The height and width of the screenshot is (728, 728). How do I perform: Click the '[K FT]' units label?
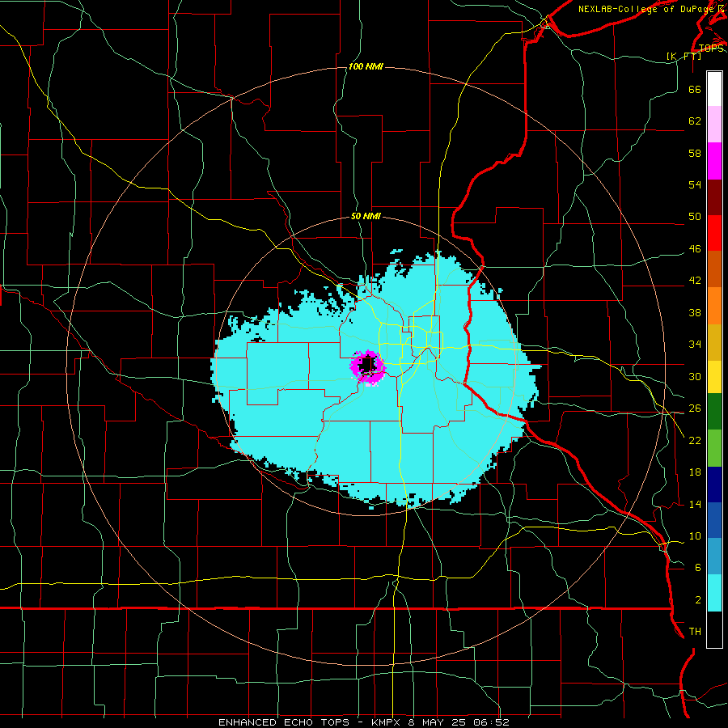(x=684, y=57)
